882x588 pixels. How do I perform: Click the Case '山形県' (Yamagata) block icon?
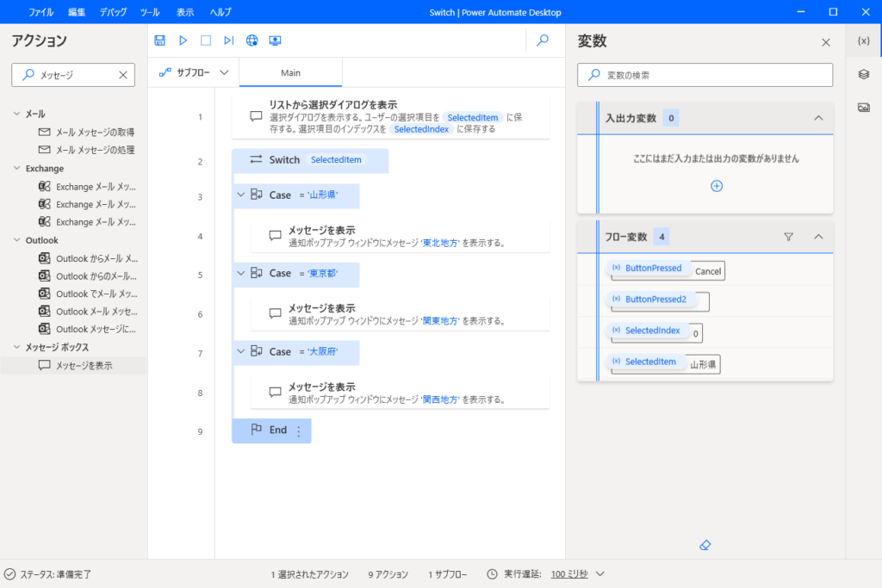pos(257,195)
